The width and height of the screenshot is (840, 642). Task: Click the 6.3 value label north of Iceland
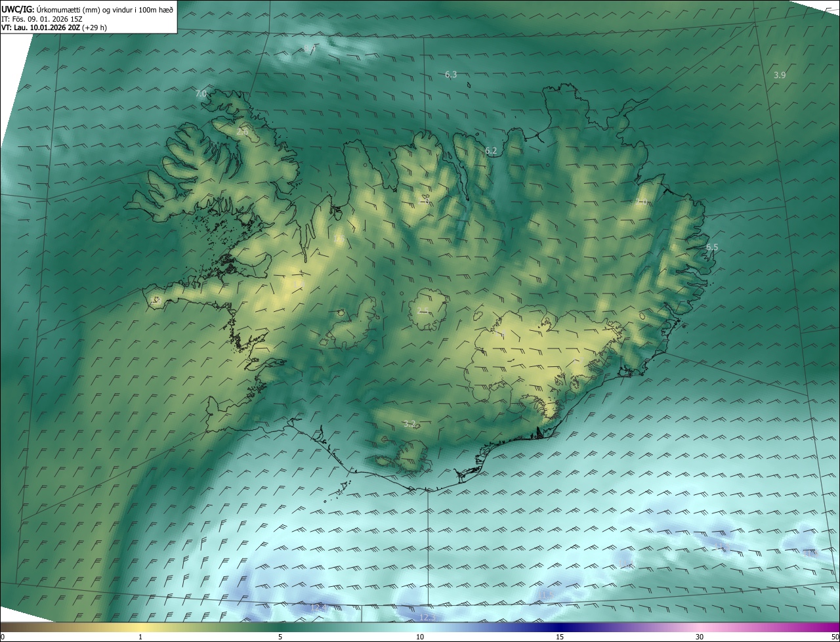(x=451, y=75)
